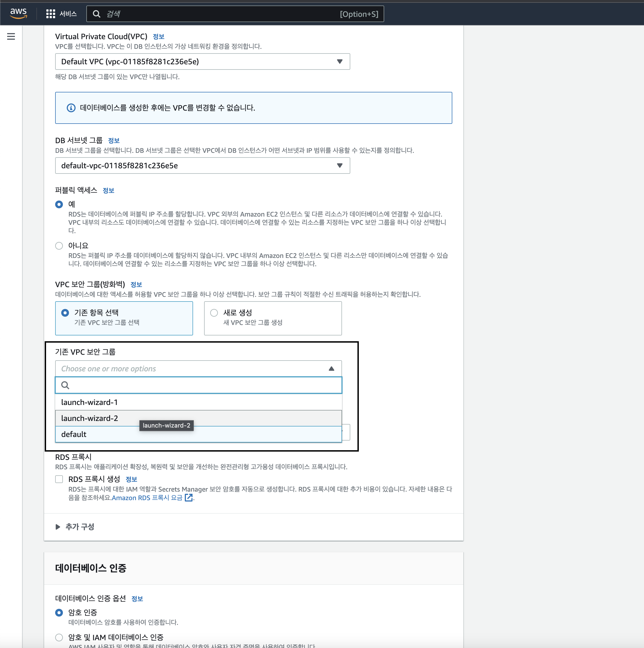The width and height of the screenshot is (644, 648).
Task: Click search icon in security group filter
Action: pyautogui.click(x=65, y=385)
